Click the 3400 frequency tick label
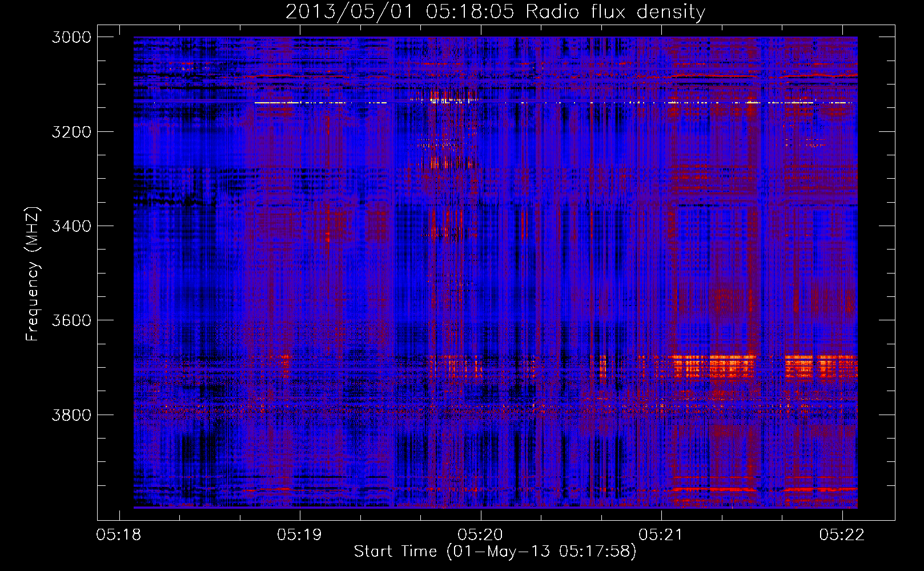The width and height of the screenshot is (924, 571). [71, 226]
